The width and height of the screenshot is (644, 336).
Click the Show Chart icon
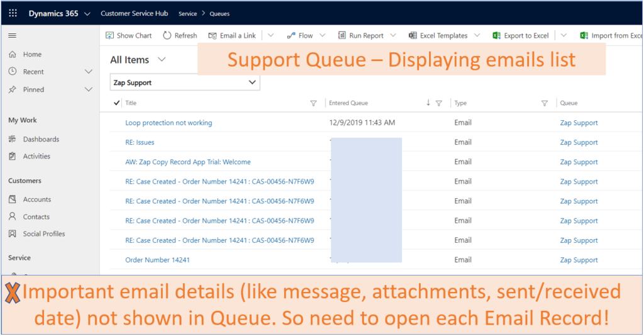click(x=109, y=36)
